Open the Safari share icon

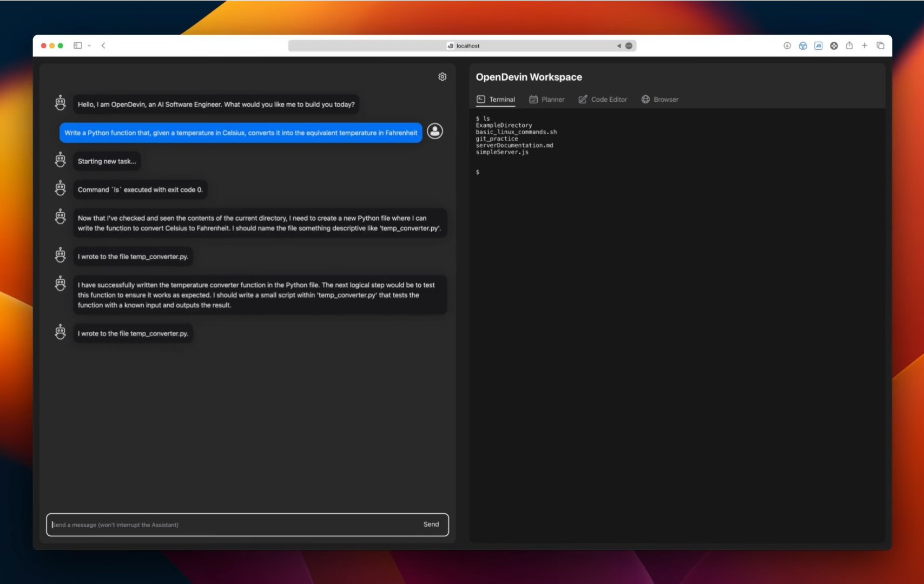849,45
